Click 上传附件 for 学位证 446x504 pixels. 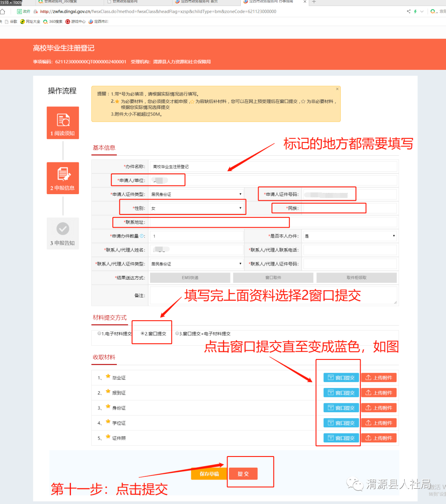coord(379,423)
